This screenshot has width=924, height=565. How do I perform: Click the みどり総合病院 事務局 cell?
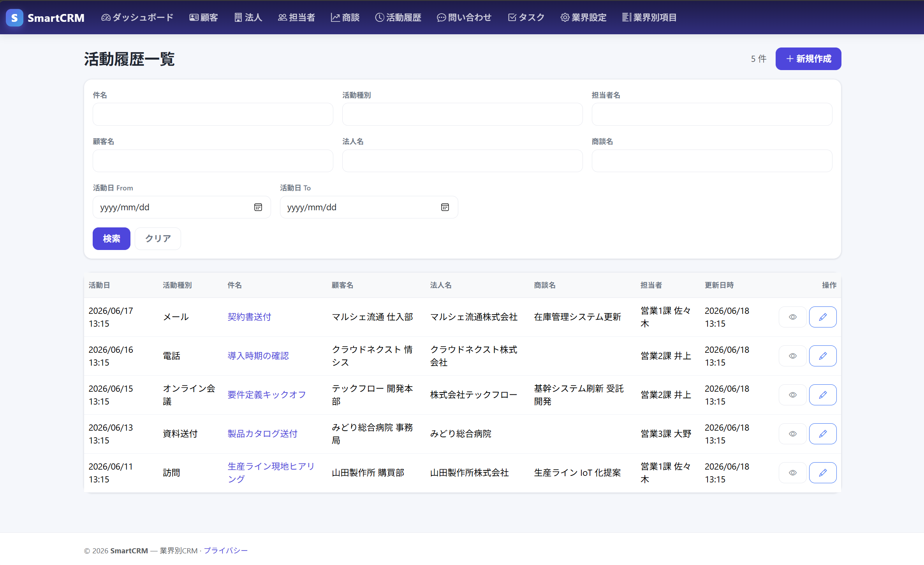pos(372,434)
